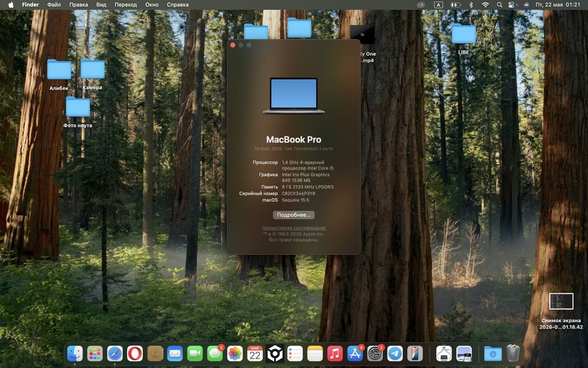
Task: Launch the Music app from the Dock
Action: [x=335, y=353]
